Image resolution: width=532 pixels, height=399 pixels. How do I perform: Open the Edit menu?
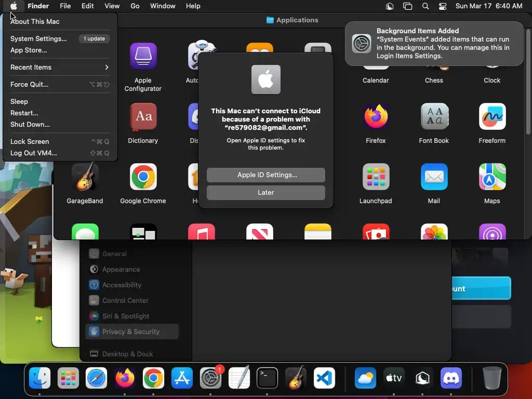[x=87, y=6]
